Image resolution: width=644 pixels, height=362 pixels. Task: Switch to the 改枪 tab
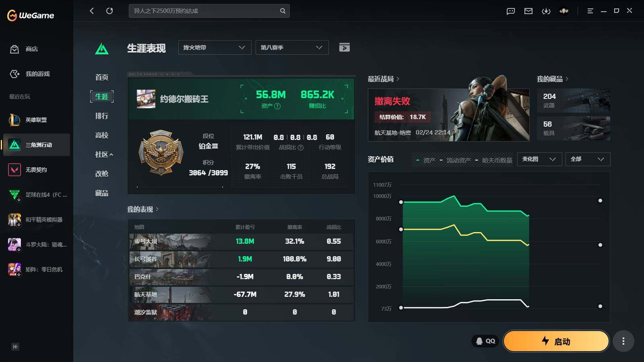[x=102, y=174]
